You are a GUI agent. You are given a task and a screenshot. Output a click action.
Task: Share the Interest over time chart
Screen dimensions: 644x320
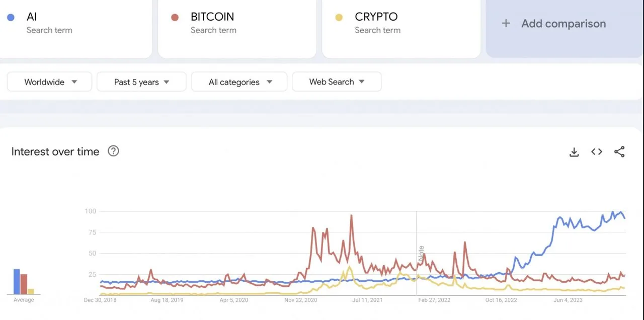(619, 151)
